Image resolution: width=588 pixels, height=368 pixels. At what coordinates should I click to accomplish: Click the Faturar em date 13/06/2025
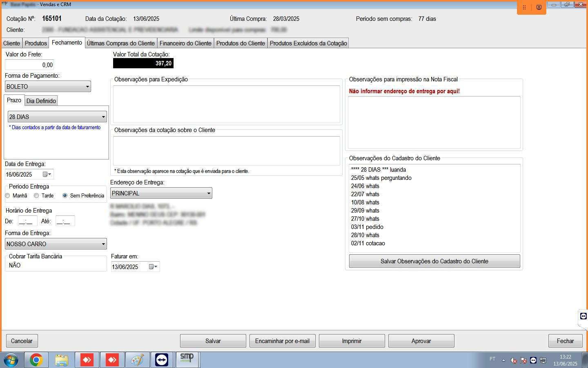coord(125,267)
